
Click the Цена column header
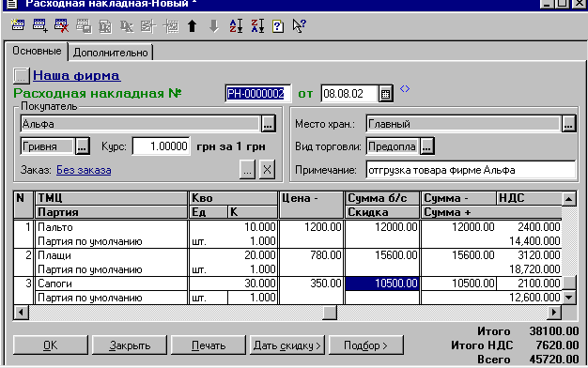311,205
